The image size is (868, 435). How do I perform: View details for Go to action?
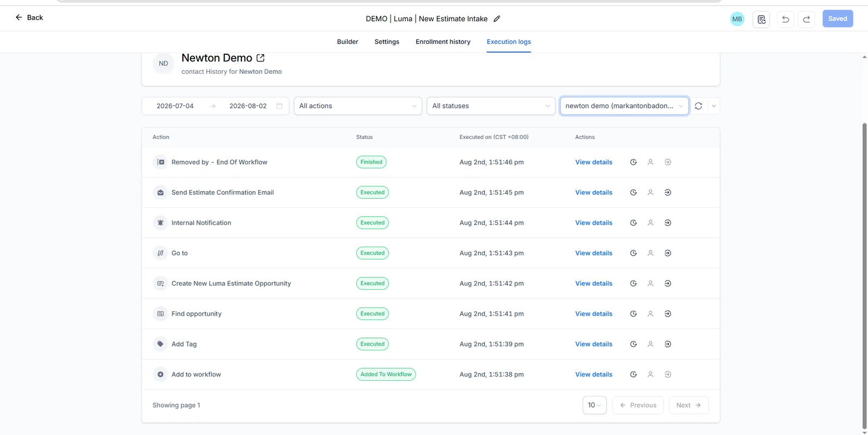point(594,253)
